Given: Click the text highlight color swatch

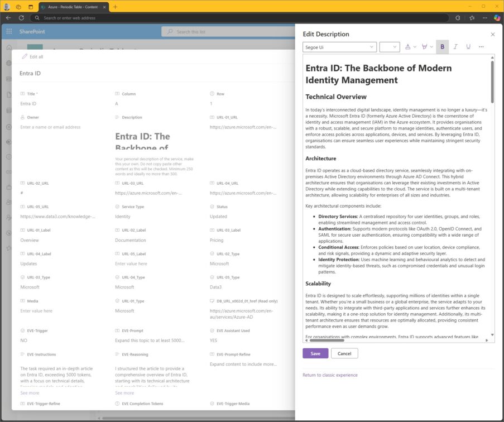Looking at the screenshot, I should pos(425,47).
